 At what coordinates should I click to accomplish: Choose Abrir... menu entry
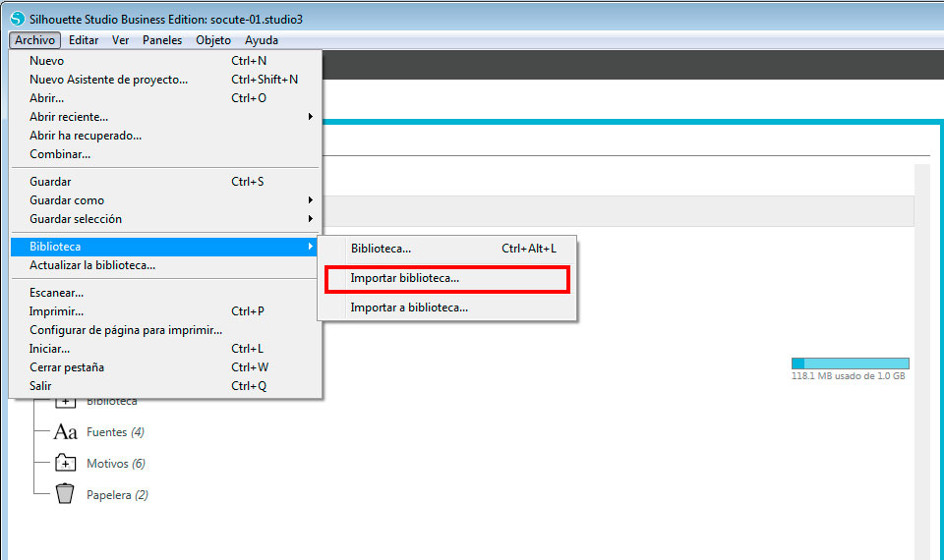point(165,98)
